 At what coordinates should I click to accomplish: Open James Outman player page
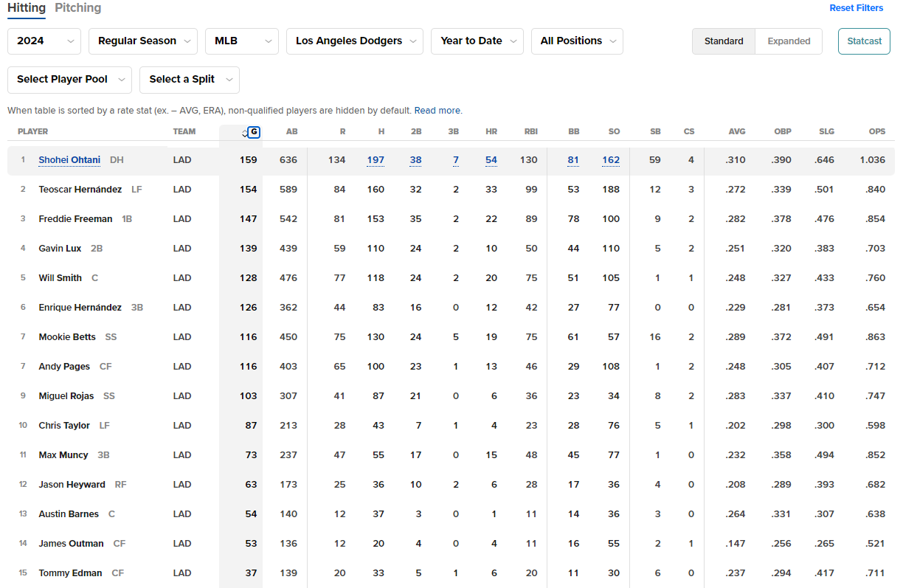point(71,544)
